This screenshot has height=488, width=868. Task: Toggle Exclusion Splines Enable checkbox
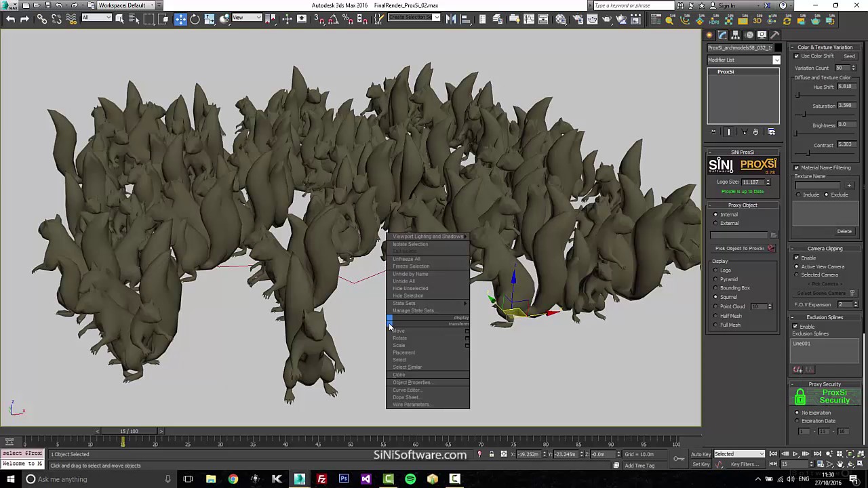tap(795, 327)
